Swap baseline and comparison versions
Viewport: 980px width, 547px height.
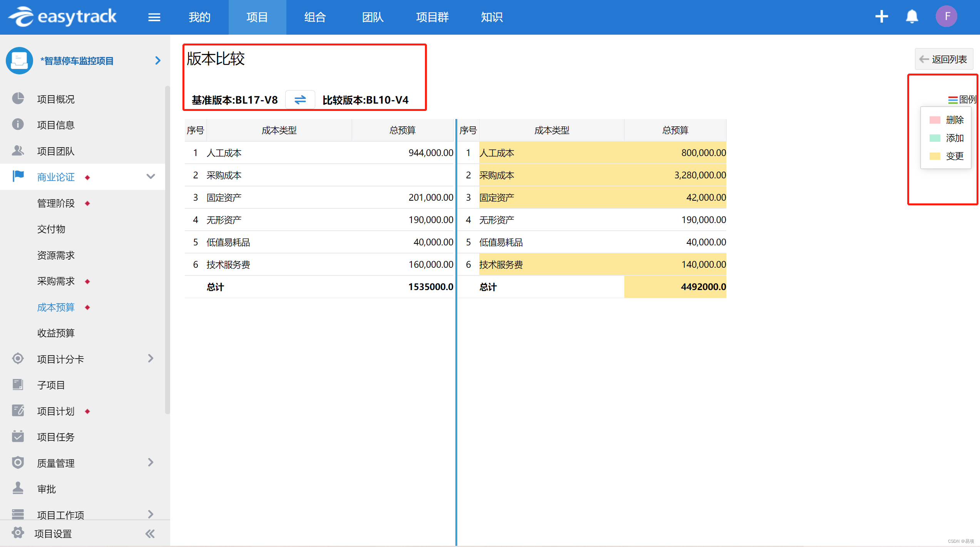tap(300, 100)
